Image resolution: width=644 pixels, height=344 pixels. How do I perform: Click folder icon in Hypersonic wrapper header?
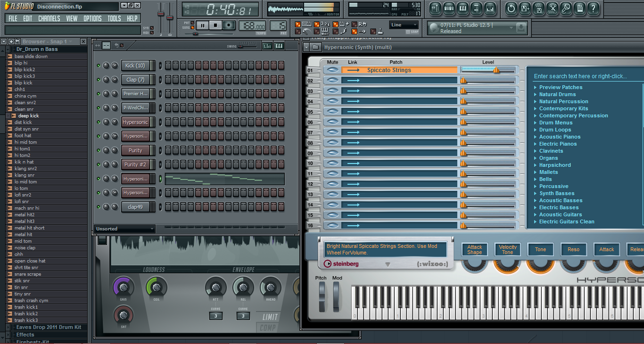click(x=316, y=47)
